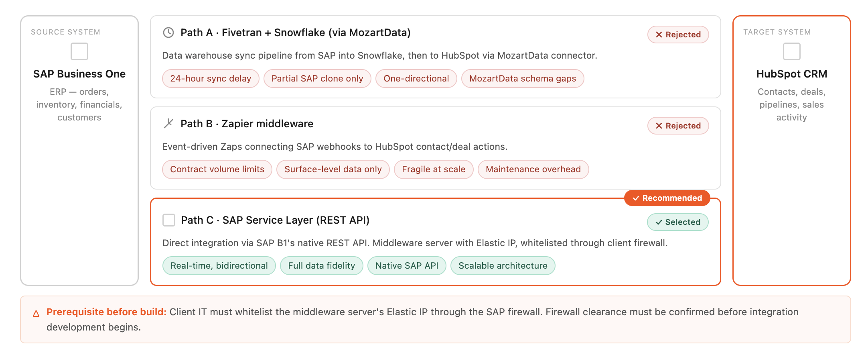Screen dimensions: 868x355
Task: Click the orange Recommended badge
Action: [667, 198]
